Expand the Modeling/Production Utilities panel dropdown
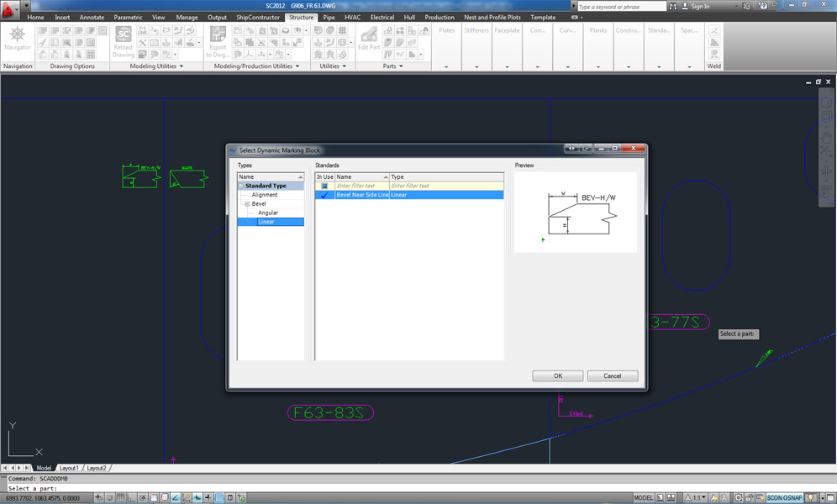837x504 pixels. tap(297, 66)
